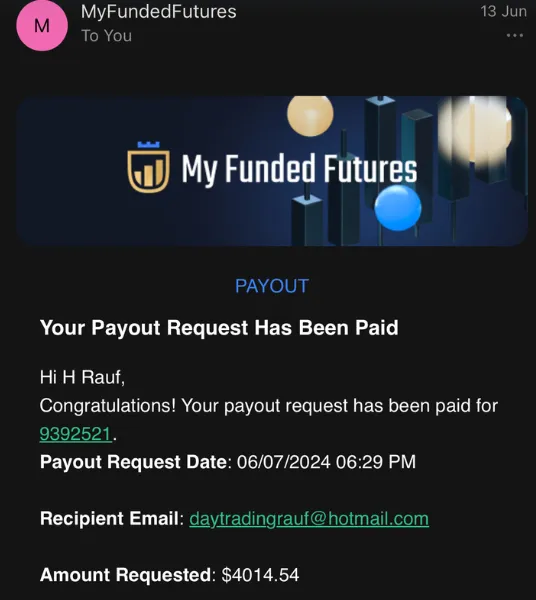
Task: Click the Amount Requested $4014.54 text
Action: (x=169, y=575)
